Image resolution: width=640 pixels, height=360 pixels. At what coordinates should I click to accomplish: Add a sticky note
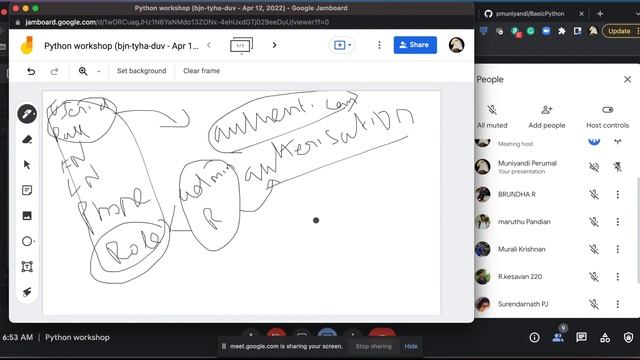(27, 190)
